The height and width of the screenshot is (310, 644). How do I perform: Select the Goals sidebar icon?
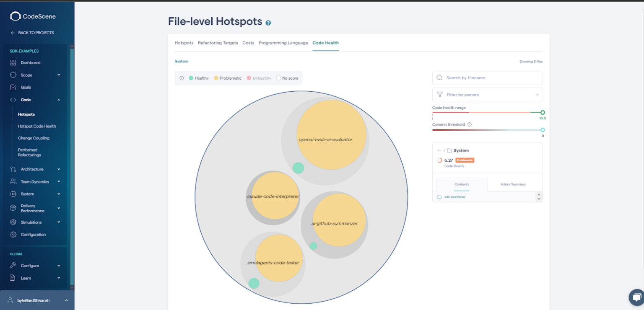(14, 87)
